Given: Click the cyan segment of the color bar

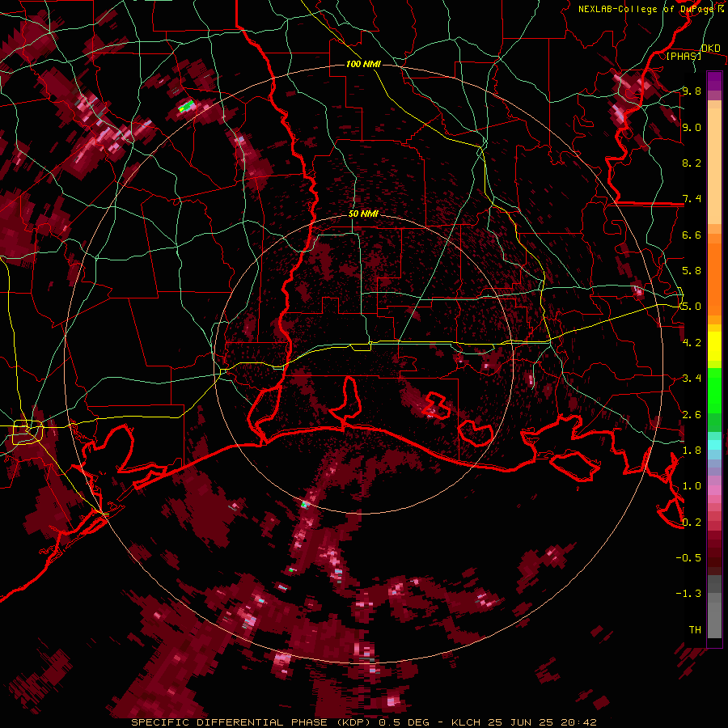Looking at the screenshot, I should [714, 445].
